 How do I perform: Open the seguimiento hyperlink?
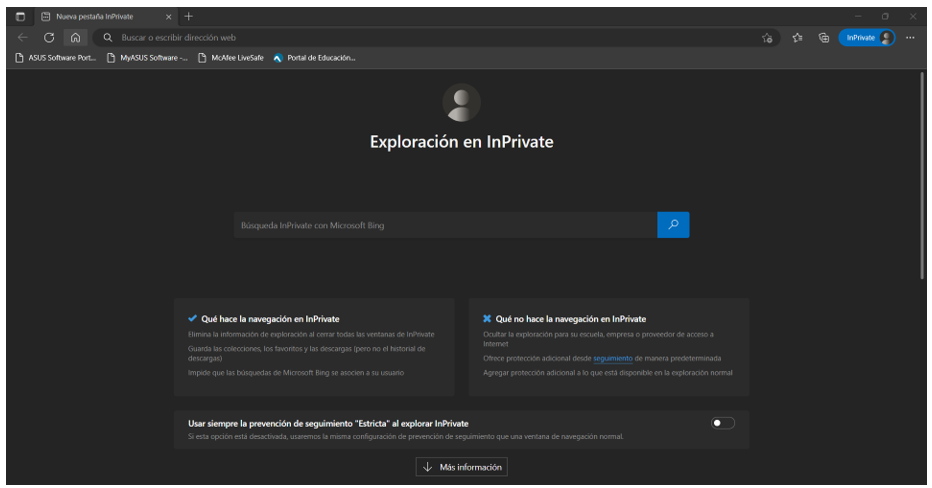point(613,358)
